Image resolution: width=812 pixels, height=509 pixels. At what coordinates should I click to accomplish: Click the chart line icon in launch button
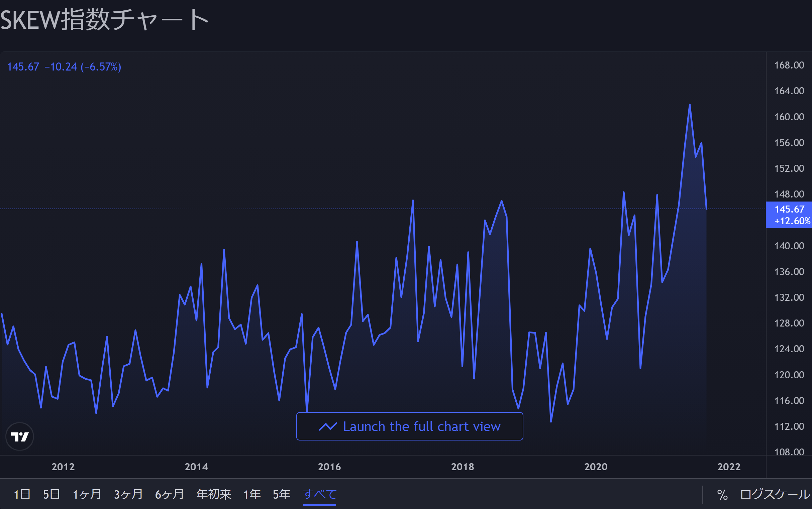328,426
